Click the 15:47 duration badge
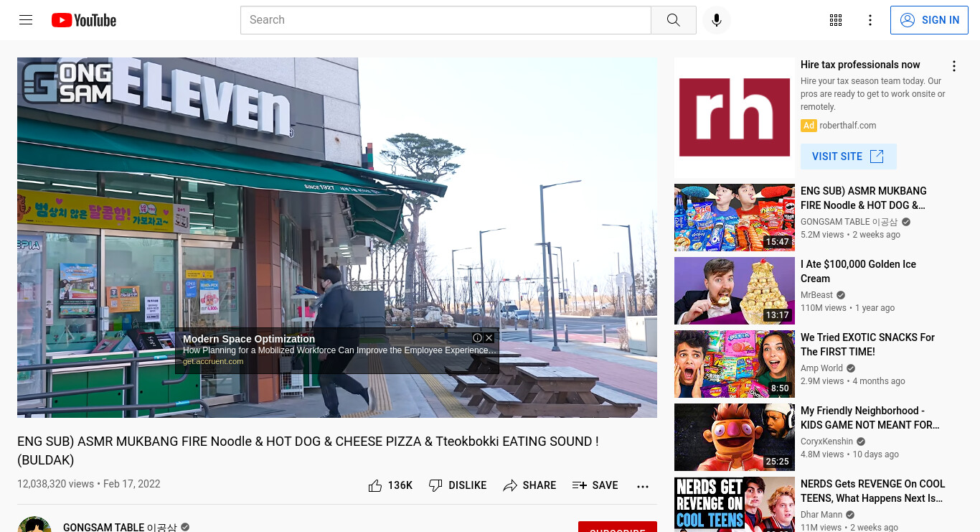Screen dimensions: 980x532 tap(778, 242)
